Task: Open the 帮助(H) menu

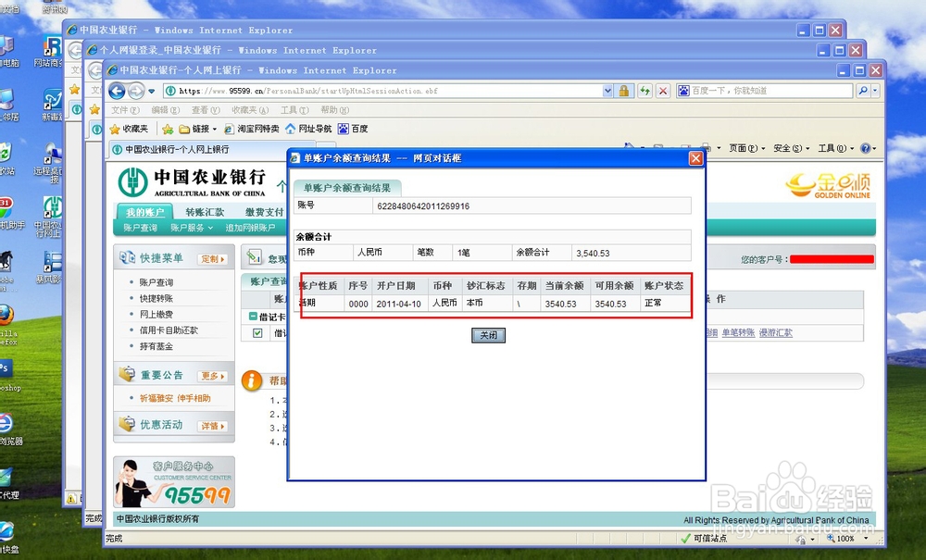Action: point(335,110)
